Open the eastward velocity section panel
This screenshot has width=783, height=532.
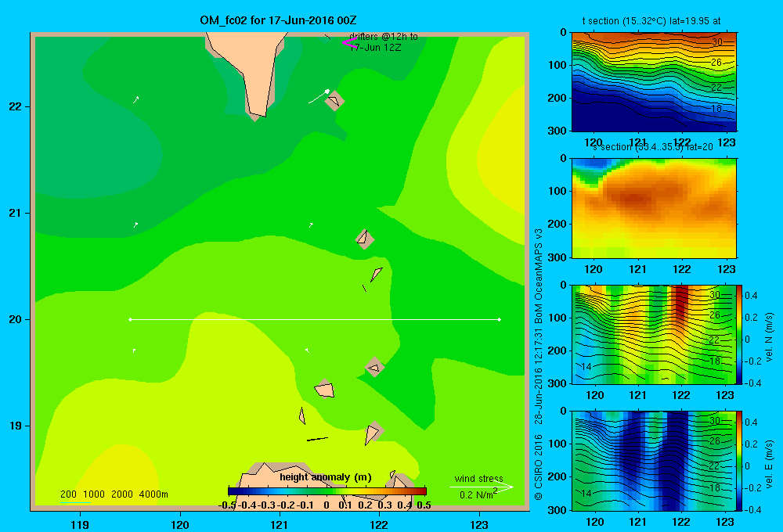[x=654, y=461]
